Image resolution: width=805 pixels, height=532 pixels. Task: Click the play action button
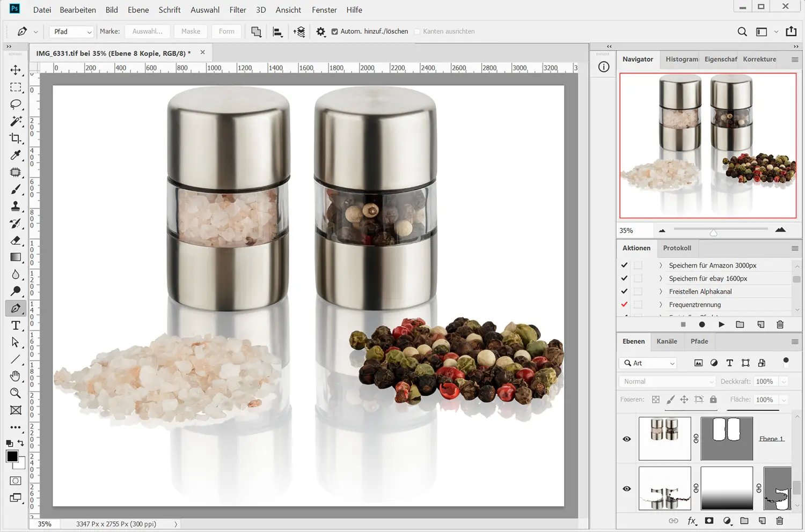pyautogui.click(x=721, y=324)
